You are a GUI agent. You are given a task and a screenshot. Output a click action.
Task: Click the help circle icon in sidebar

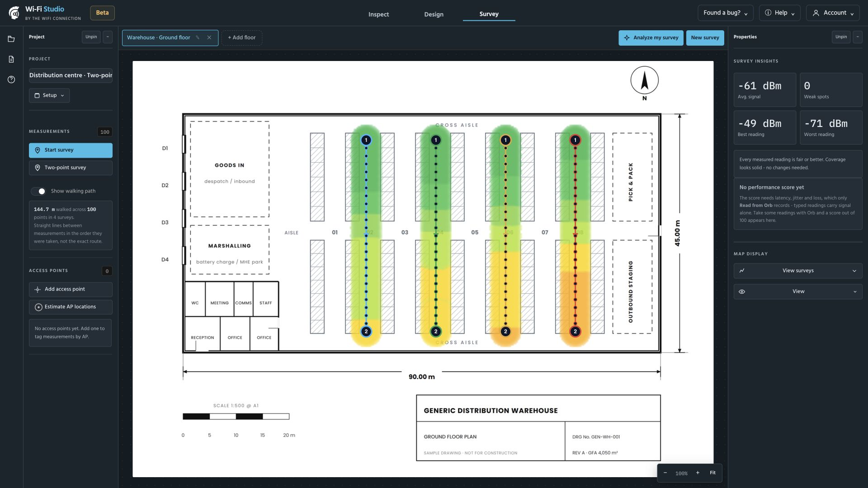(x=11, y=80)
